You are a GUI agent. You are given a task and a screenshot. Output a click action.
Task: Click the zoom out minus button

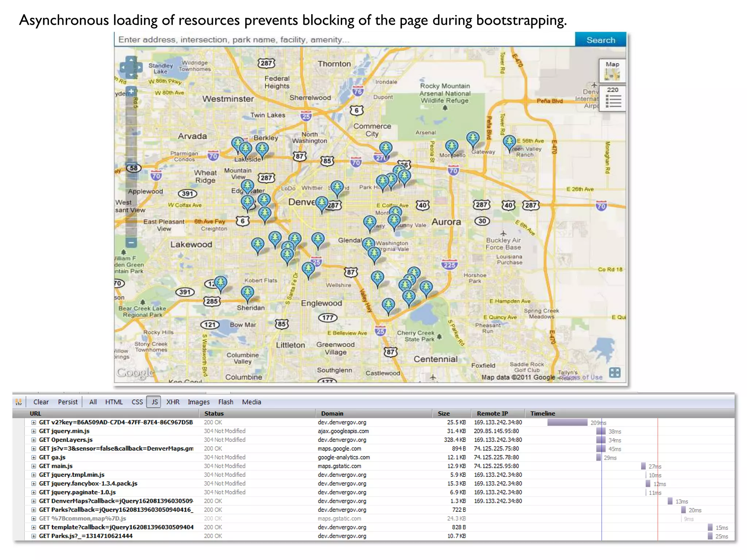pyautogui.click(x=131, y=242)
